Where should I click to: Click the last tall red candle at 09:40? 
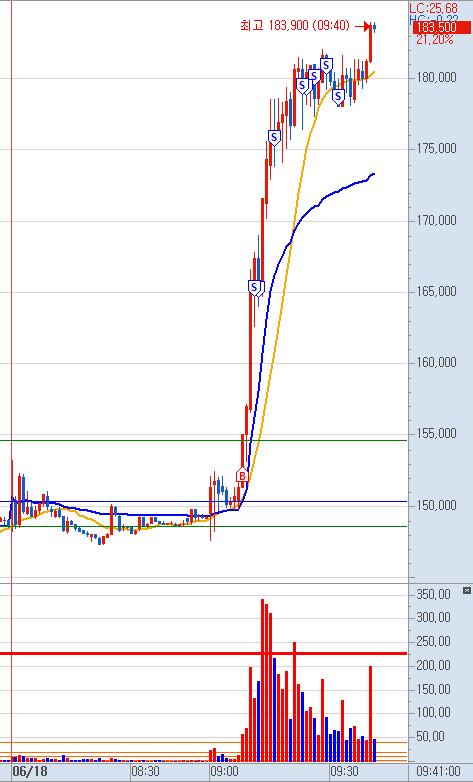point(371,42)
